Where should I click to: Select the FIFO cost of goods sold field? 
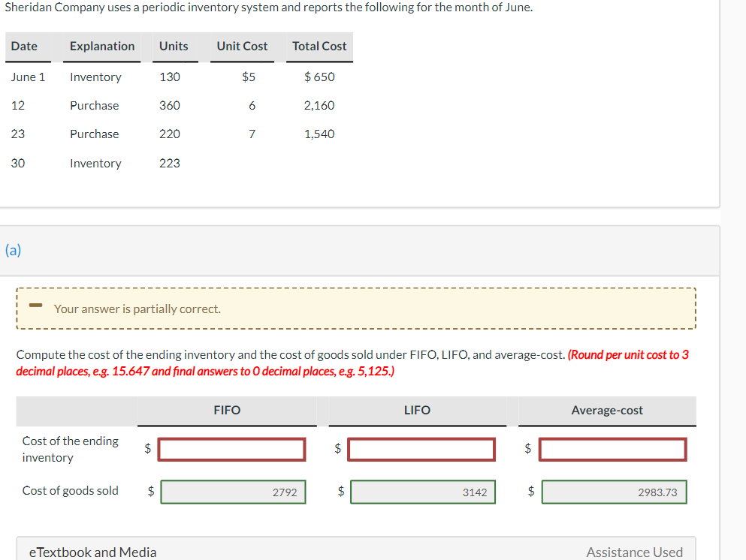tap(233, 492)
